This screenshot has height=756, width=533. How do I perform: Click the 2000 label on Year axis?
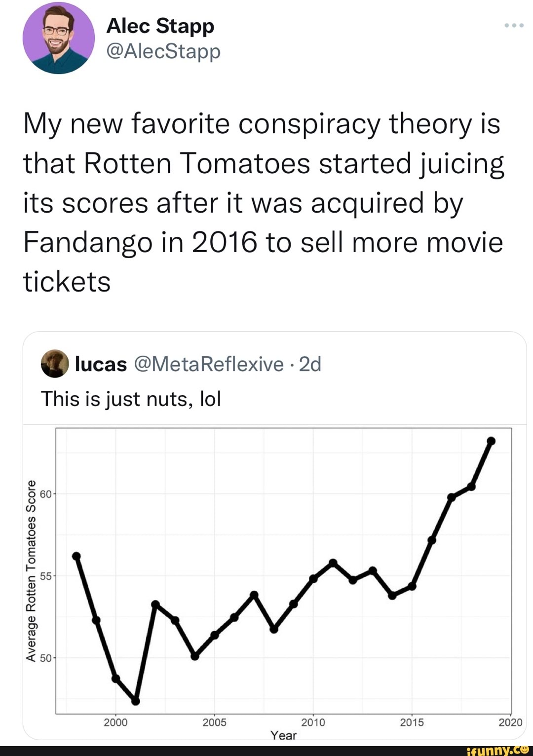click(115, 722)
